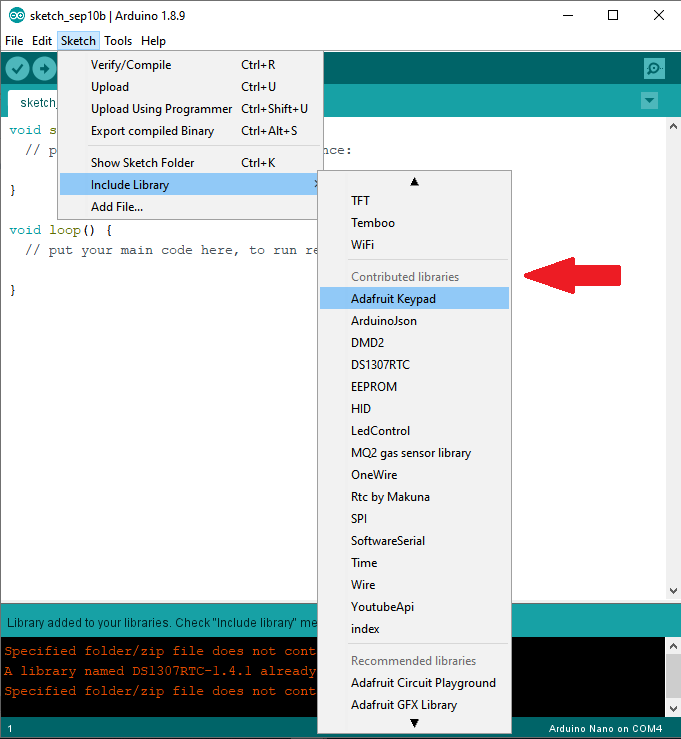The width and height of the screenshot is (681, 739).
Task: Click console scrollbar up arrow
Action: 673,646
